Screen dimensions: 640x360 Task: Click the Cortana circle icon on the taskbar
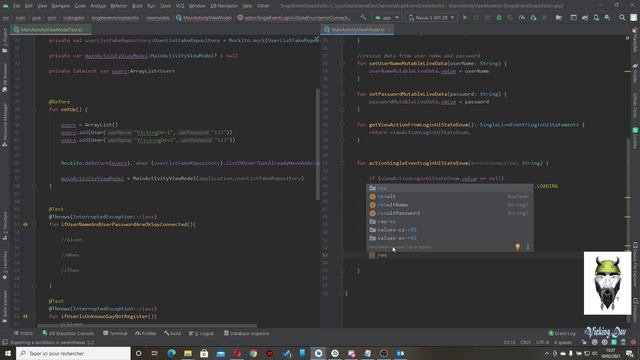(139, 353)
